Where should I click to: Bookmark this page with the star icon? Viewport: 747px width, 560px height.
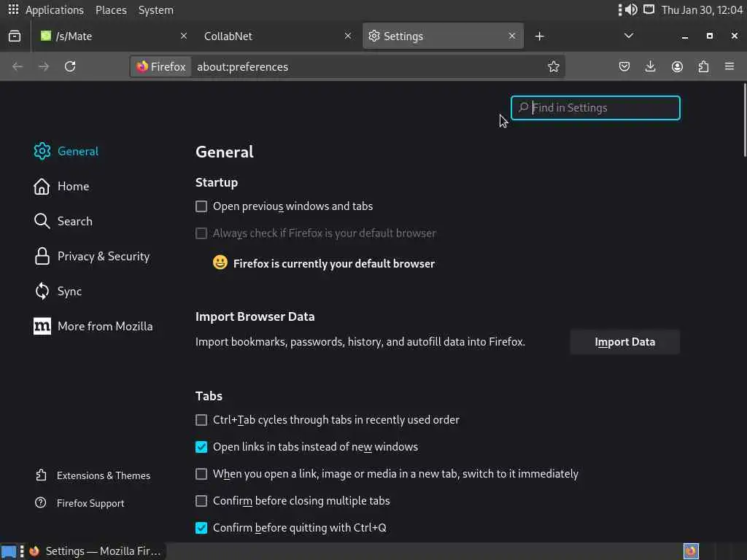tap(554, 66)
